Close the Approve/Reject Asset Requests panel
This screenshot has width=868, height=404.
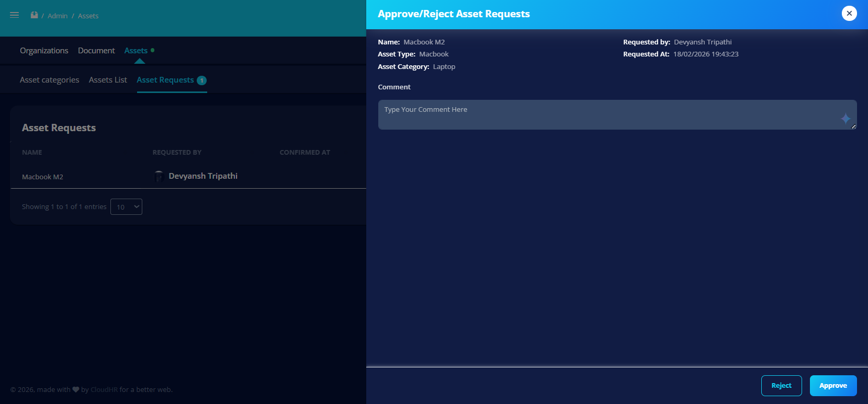[x=849, y=14]
